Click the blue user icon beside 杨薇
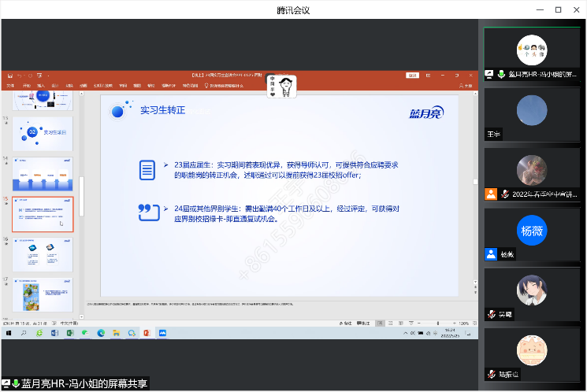The width and height of the screenshot is (587, 392). pos(491,254)
